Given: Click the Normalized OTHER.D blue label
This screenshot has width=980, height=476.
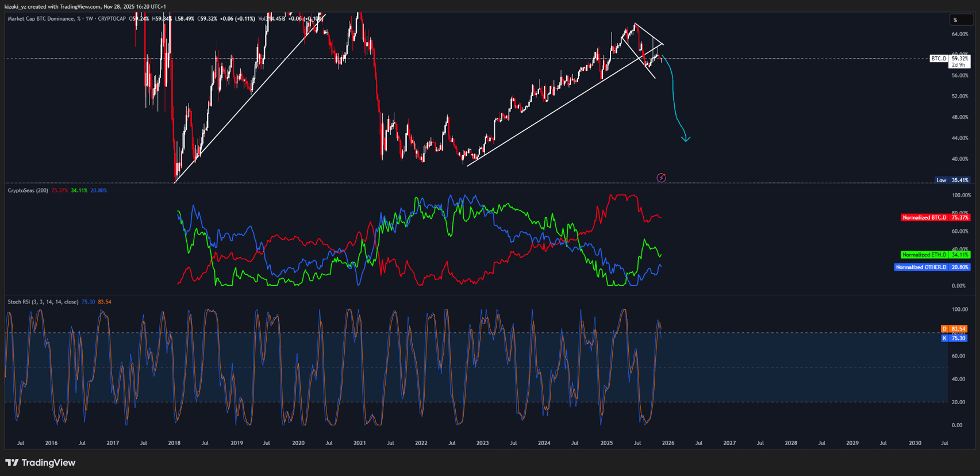Looking at the screenshot, I should 921,267.
